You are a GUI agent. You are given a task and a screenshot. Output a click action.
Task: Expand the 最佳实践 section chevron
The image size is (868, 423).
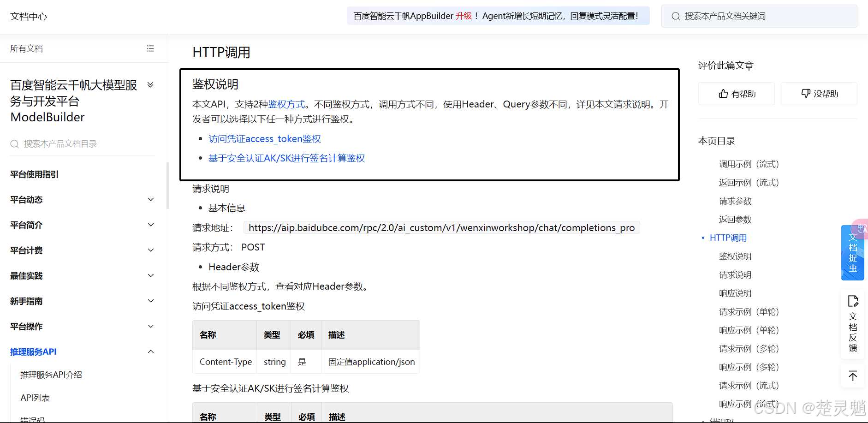coord(150,275)
